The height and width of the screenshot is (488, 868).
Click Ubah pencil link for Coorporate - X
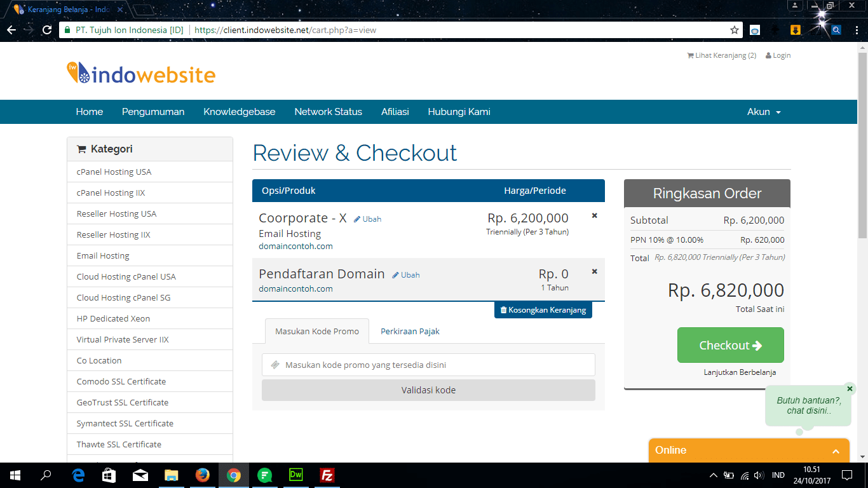(x=368, y=219)
